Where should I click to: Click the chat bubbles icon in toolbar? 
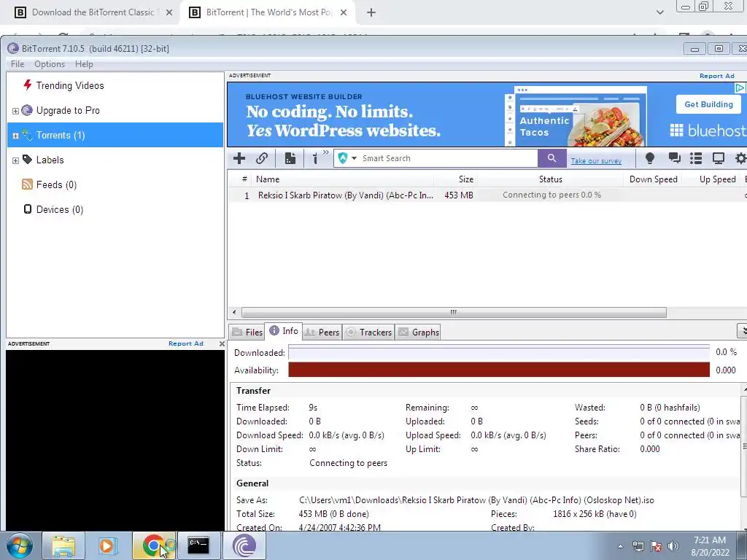pos(674,158)
